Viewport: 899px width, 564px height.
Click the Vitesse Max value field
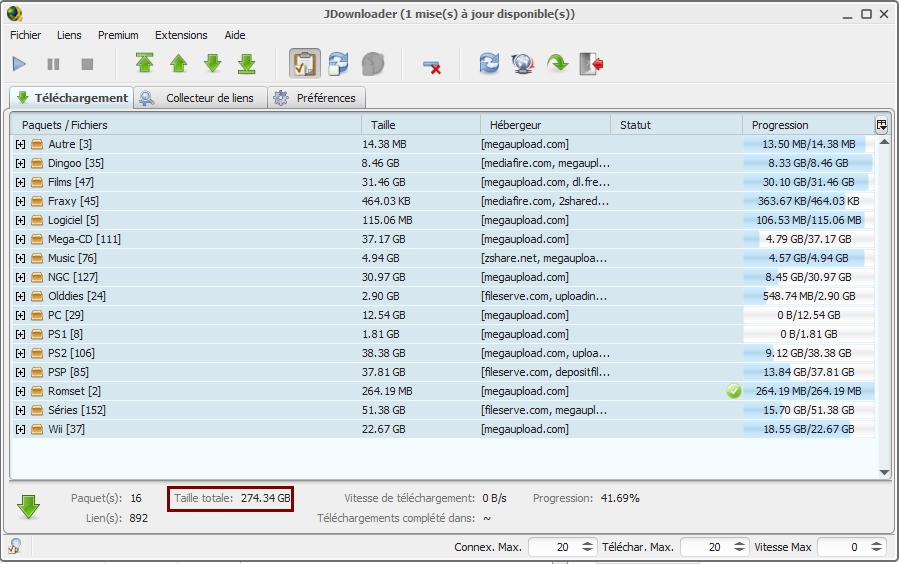click(x=843, y=547)
